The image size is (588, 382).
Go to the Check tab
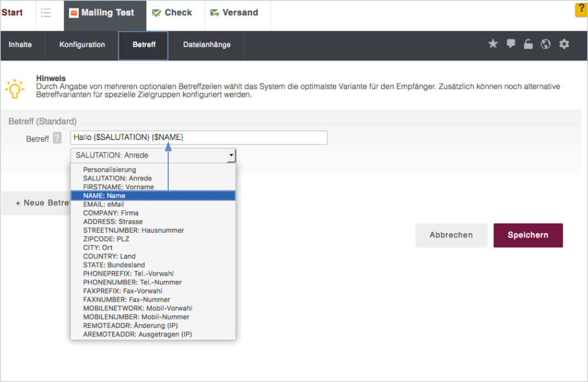click(x=172, y=13)
